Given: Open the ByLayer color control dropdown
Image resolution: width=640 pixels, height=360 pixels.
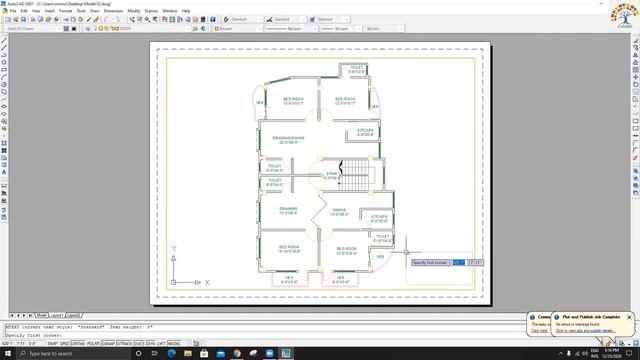Looking at the screenshot, I should (238, 29).
